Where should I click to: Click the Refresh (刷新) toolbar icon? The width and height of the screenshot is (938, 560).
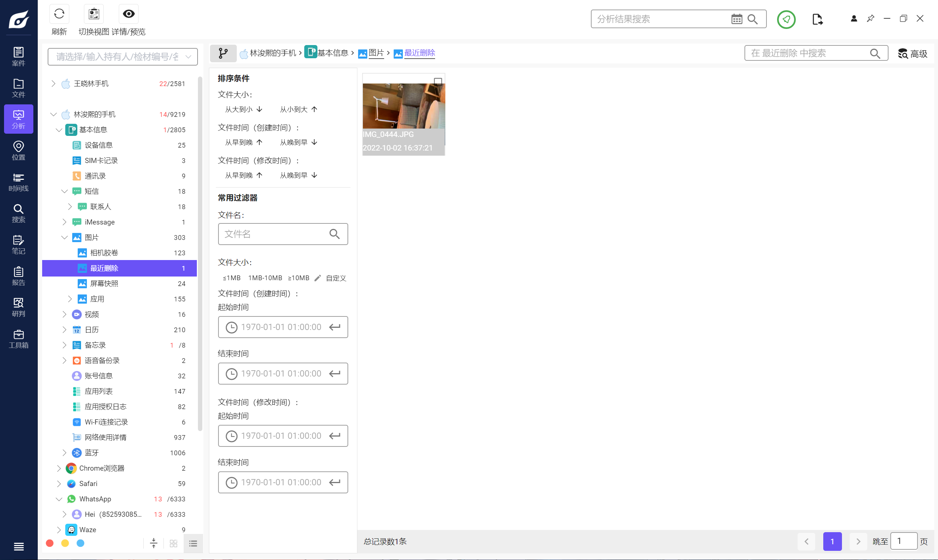(59, 14)
